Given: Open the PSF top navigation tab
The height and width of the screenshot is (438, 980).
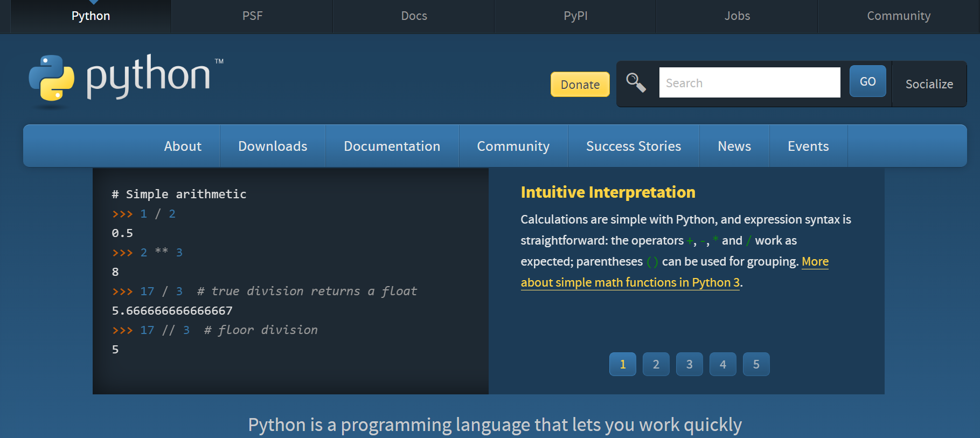Looking at the screenshot, I should pos(252,16).
